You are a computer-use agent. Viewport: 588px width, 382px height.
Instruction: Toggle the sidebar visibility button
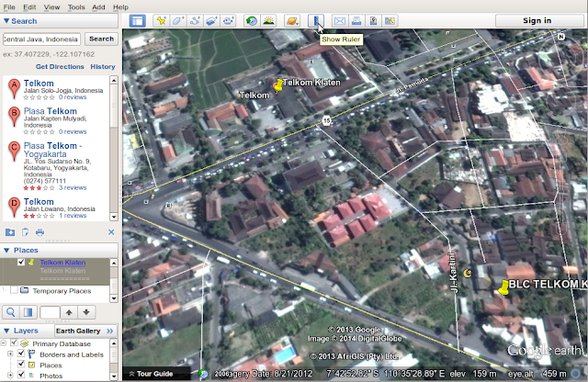coord(137,21)
